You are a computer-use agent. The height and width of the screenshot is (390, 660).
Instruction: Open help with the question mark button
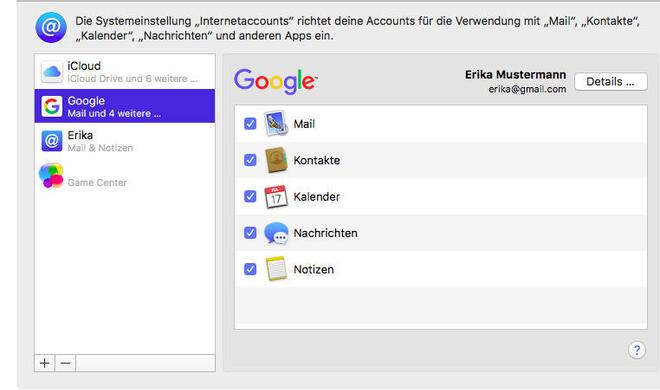(637, 350)
